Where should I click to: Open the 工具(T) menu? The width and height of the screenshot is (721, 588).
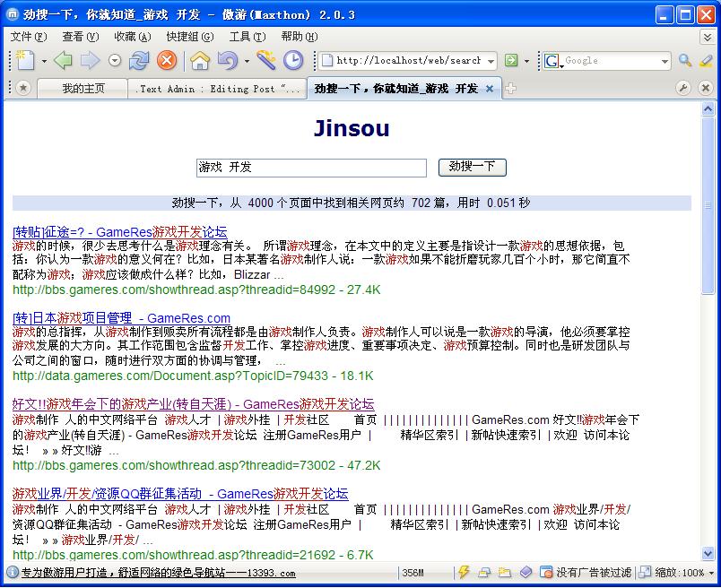(x=248, y=37)
